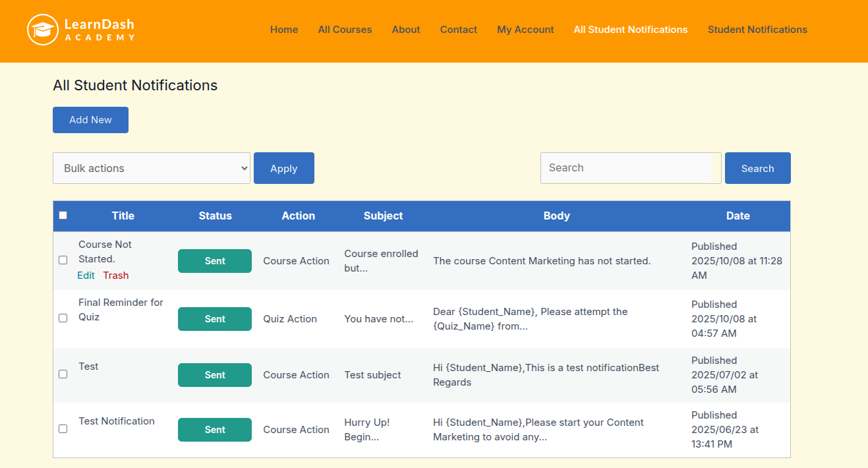
Task: Click the red Trash link
Action: click(116, 276)
